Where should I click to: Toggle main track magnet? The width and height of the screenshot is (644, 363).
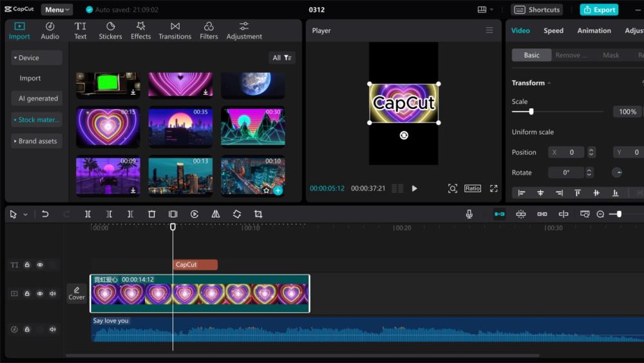pyautogui.click(x=500, y=214)
